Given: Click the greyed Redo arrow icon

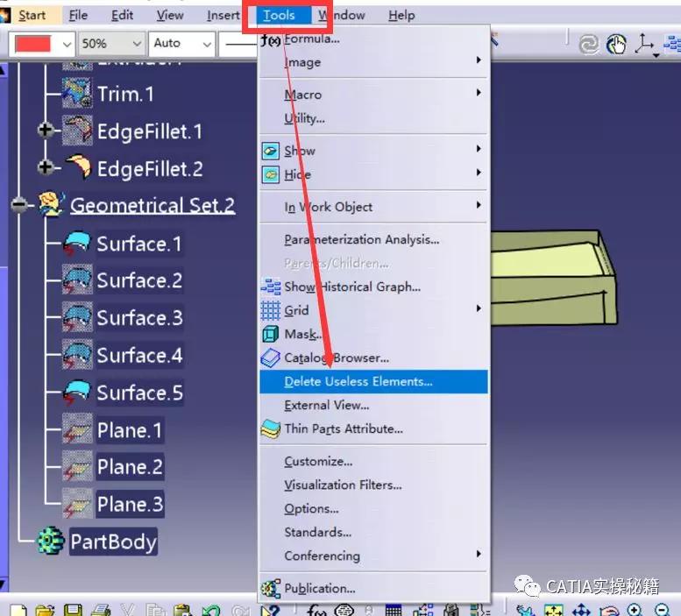Looking at the screenshot, I should click(240, 610).
